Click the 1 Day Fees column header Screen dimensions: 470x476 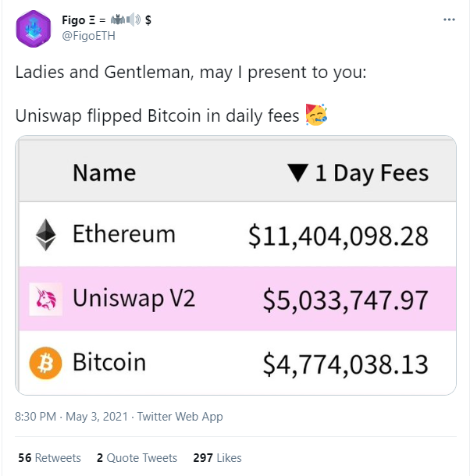pos(371,172)
